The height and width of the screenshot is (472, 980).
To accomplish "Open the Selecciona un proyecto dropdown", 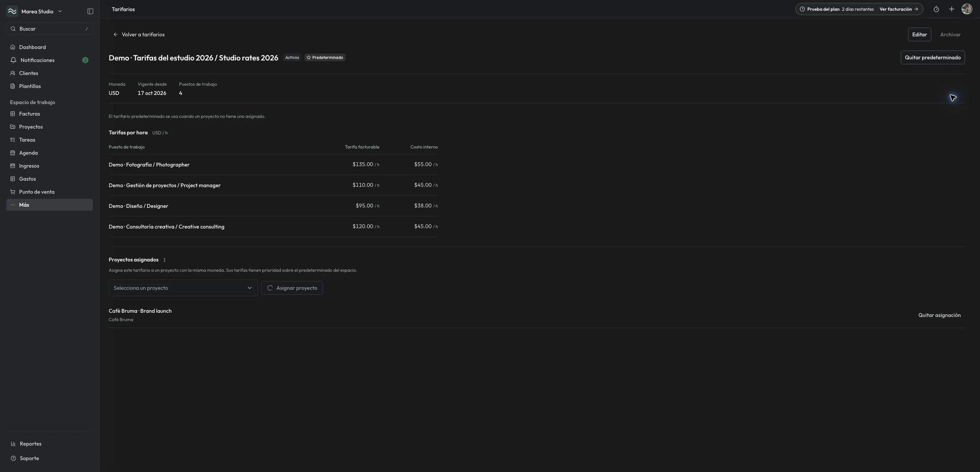I will (x=183, y=288).
